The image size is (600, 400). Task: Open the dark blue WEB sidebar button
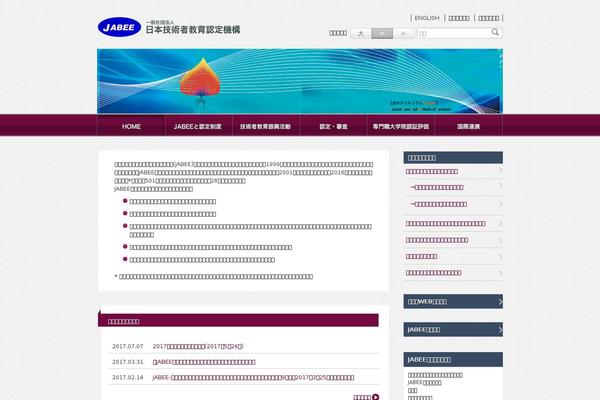point(453,301)
